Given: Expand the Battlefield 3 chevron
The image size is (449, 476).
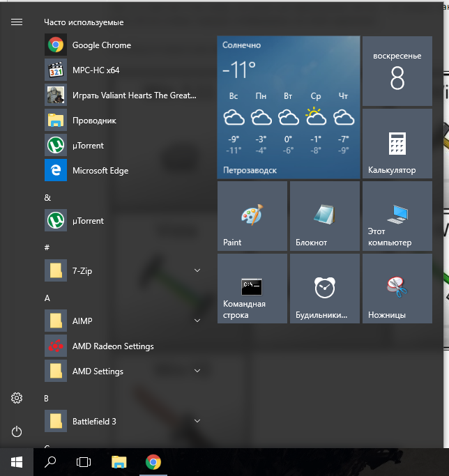Looking at the screenshot, I should click(197, 421).
